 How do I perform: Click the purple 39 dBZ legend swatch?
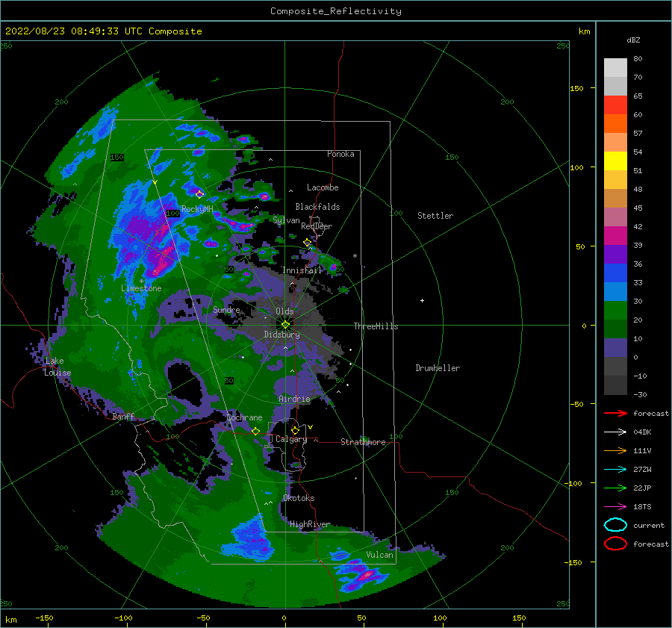[x=615, y=254]
